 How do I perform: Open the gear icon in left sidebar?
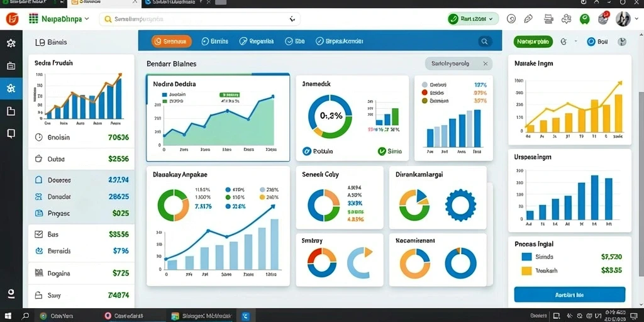pos(11,43)
